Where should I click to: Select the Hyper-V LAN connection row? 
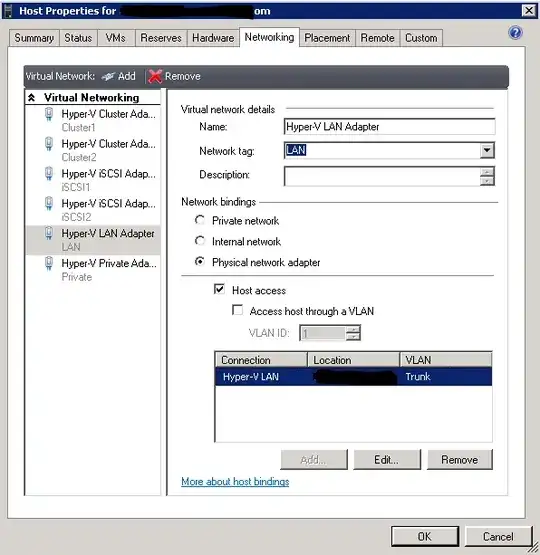(354, 377)
